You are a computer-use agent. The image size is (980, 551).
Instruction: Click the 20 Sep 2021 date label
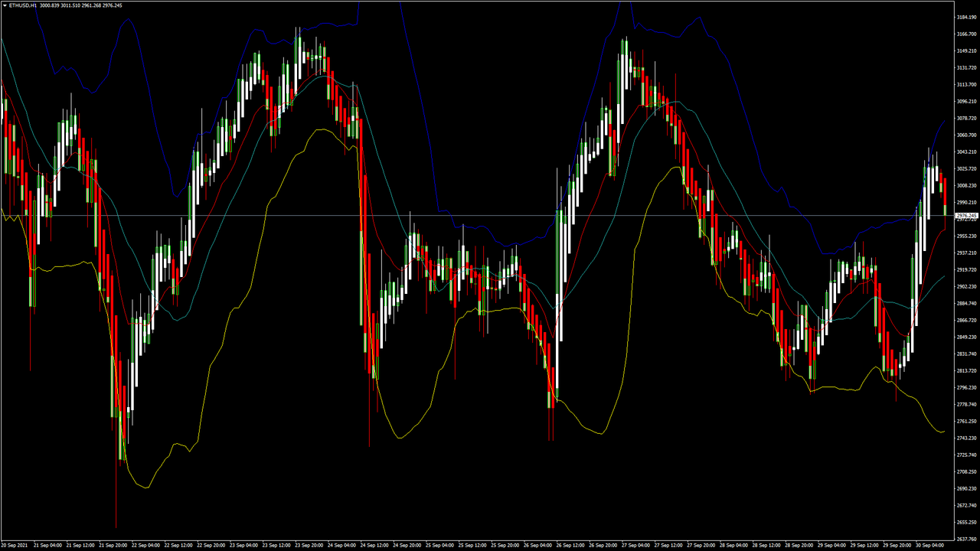click(15, 546)
